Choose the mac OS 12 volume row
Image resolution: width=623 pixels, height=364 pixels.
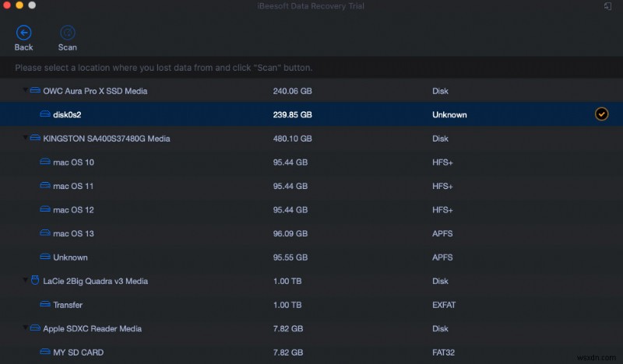point(73,210)
